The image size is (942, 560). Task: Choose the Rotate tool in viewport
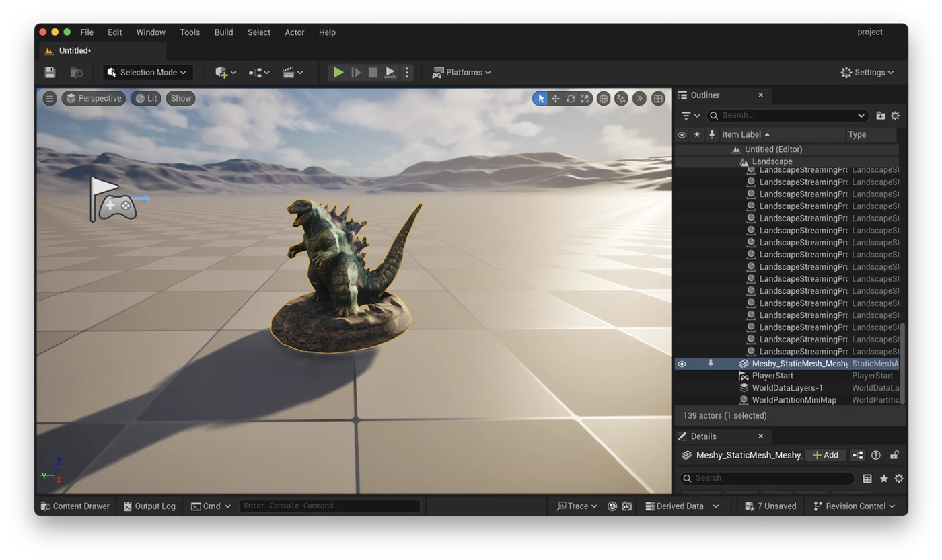[571, 99]
